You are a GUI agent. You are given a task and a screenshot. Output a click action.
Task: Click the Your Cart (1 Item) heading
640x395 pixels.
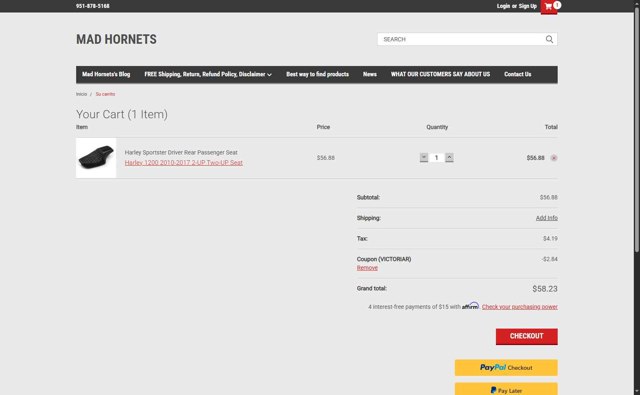pos(122,114)
